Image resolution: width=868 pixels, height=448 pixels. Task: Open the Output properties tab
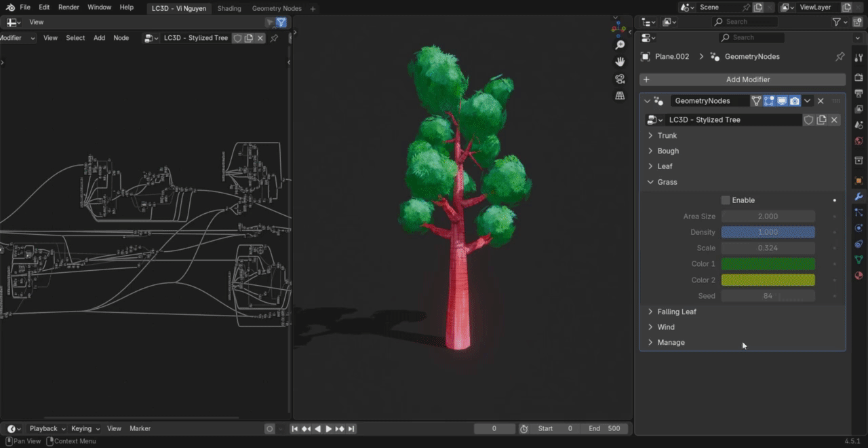click(x=859, y=93)
